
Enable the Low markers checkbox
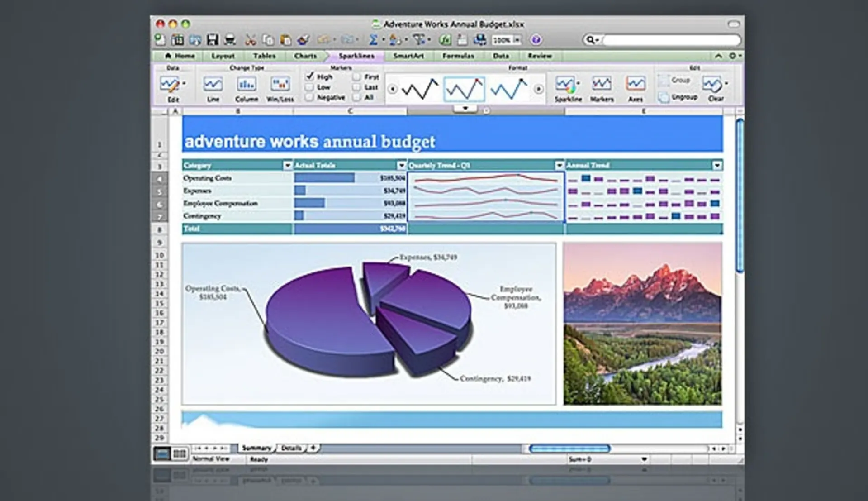coord(310,87)
